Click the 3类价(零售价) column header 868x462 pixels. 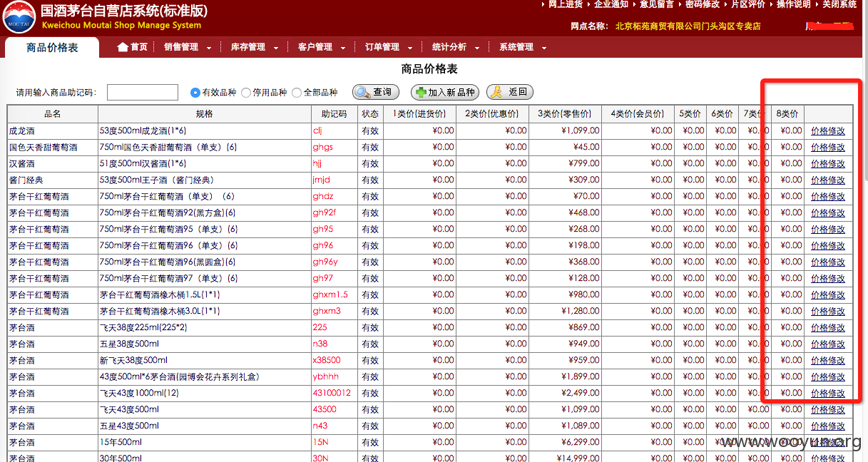(565, 114)
